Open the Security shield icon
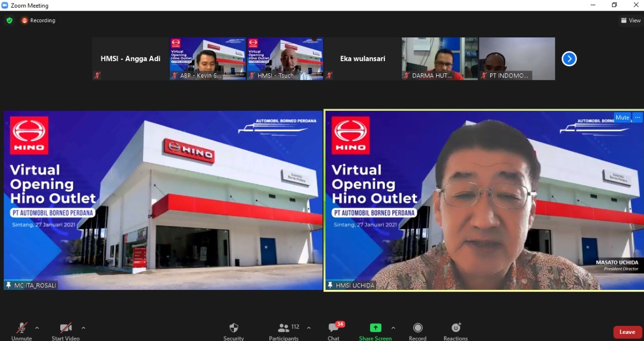This screenshot has width=644, height=341. point(233,328)
